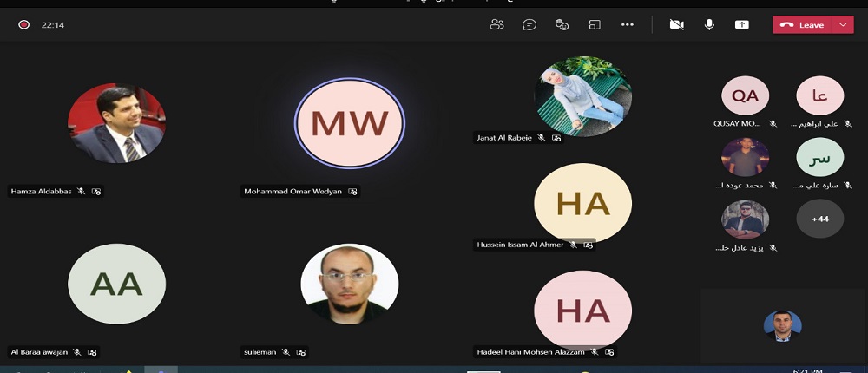This screenshot has height=373, width=868.
Task: Toggle the microphone mute
Action: pyautogui.click(x=709, y=25)
